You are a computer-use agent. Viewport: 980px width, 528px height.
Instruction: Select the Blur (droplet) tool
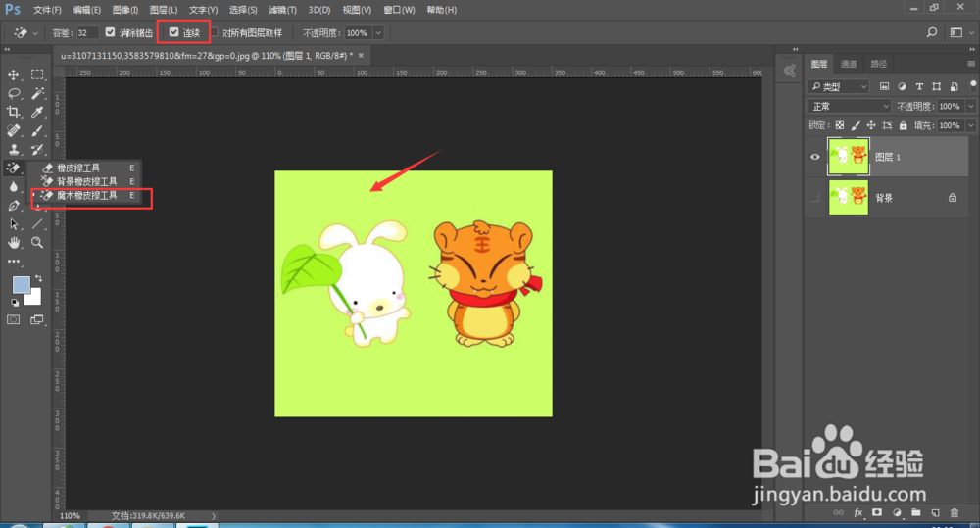(x=13, y=187)
